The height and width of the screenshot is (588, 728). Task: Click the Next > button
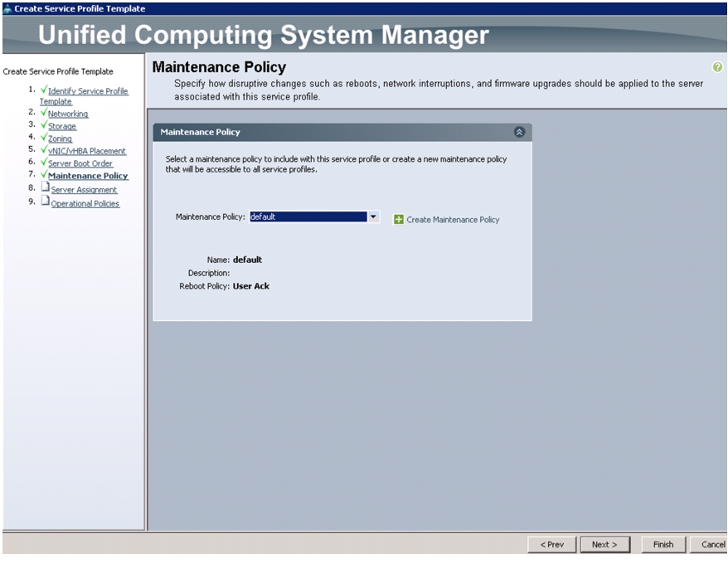pos(605,545)
